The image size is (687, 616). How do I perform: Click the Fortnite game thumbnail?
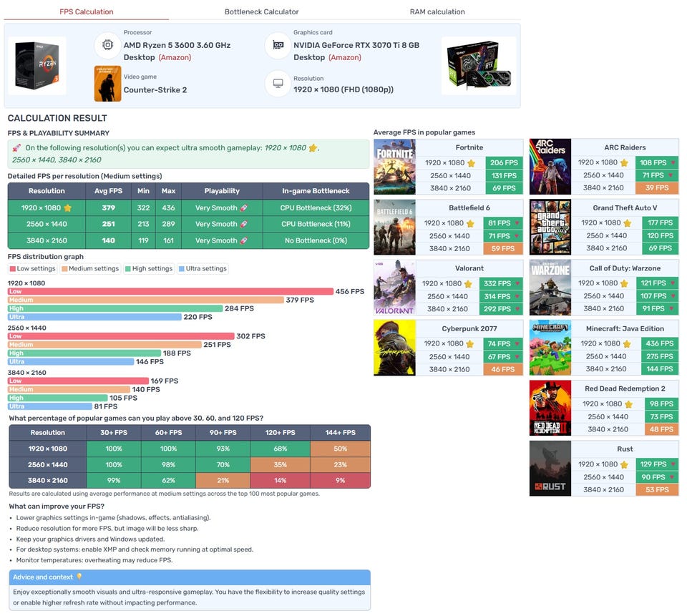point(395,167)
